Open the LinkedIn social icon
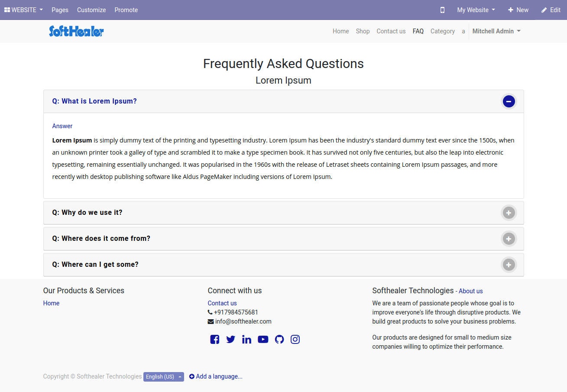Viewport: 567px width, 392px height. (246, 340)
